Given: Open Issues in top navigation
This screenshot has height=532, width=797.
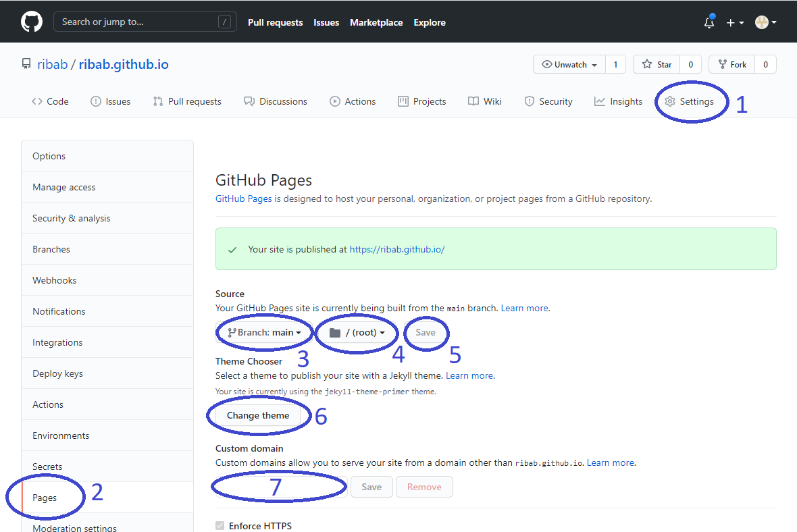Looking at the screenshot, I should click(326, 22).
